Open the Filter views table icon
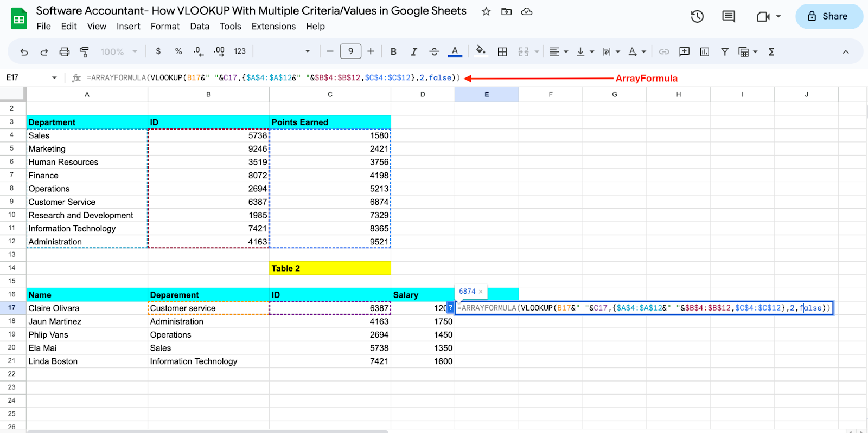The height and width of the screenshot is (433, 868). 744,51
